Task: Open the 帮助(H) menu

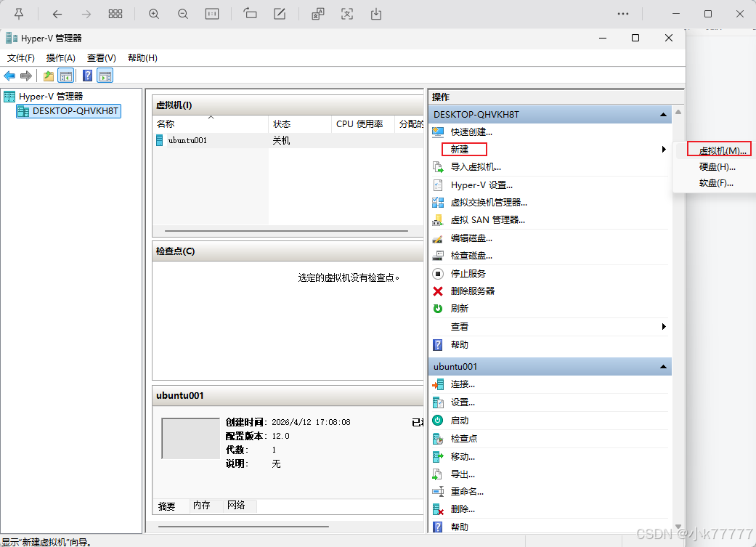Action: pos(142,58)
